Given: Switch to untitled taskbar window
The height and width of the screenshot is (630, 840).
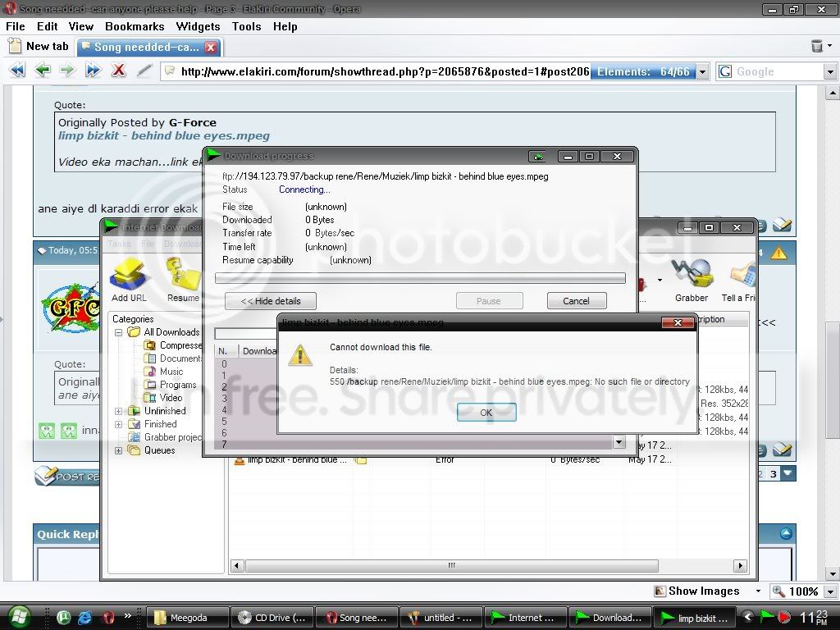Looking at the screenshot, I should point(441,618).
